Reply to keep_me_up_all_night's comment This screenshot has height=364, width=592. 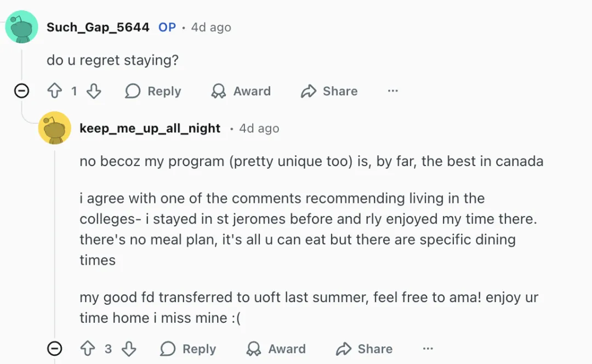188,349
